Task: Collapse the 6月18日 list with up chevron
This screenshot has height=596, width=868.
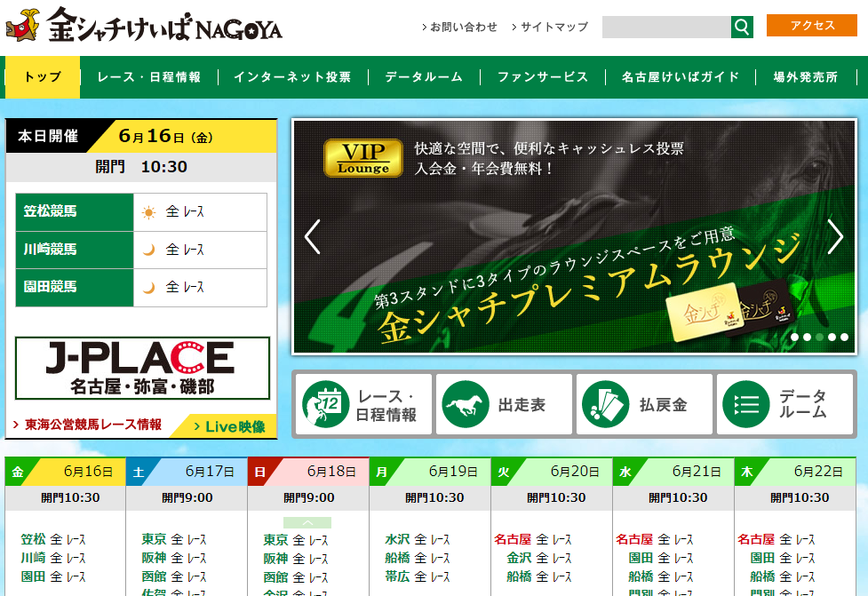Action: coord(307,523)
